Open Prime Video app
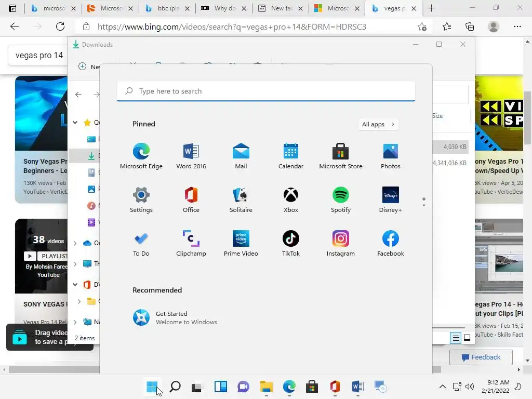Screen dimensions: 532x399 pos(241,244)
